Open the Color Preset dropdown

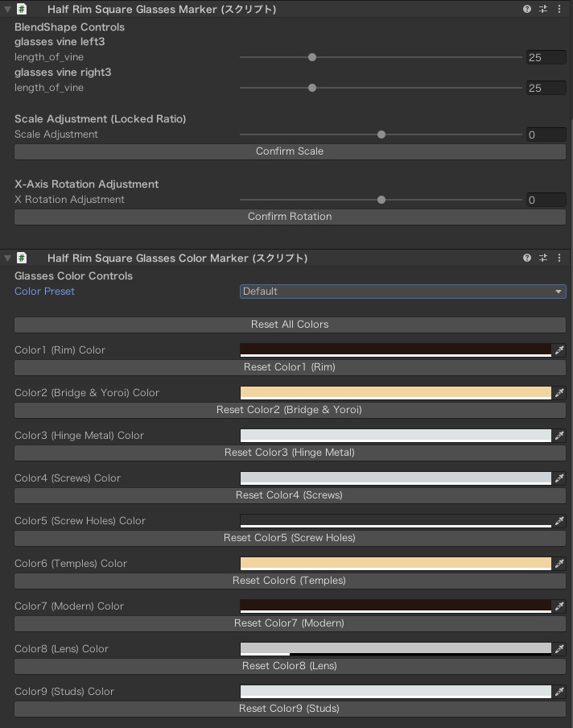[402, 292]
